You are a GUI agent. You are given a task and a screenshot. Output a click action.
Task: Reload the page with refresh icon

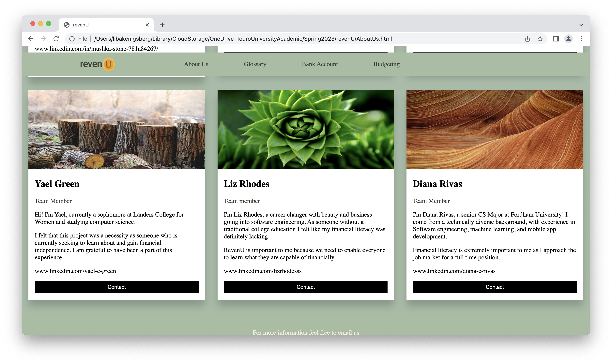pos(56,39)
